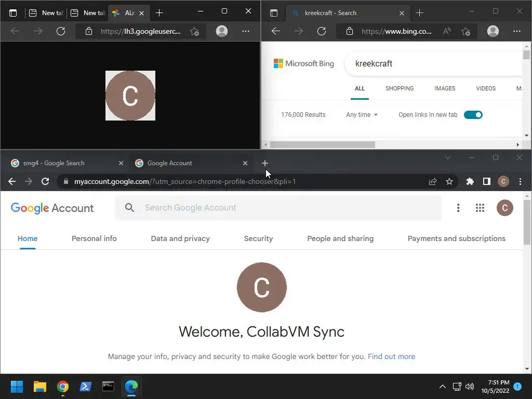Open volume control in system tray
532x399 pixels.
click(470, 387)
